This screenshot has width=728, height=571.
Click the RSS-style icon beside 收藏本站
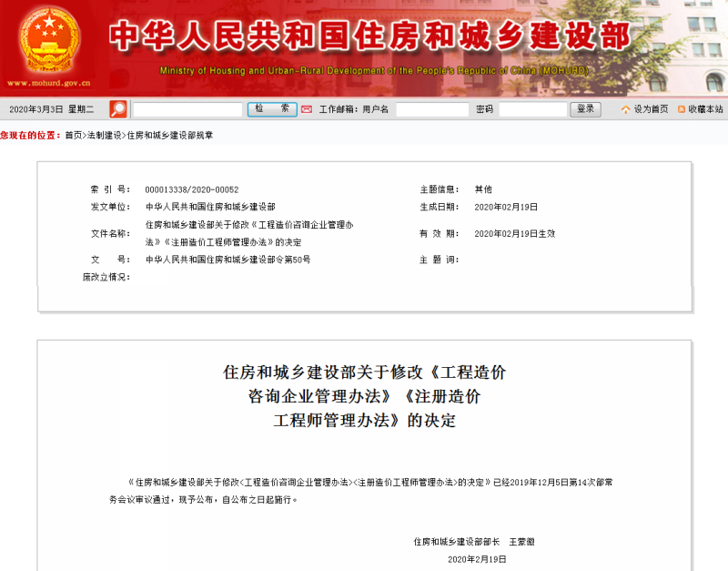point(681,109)
